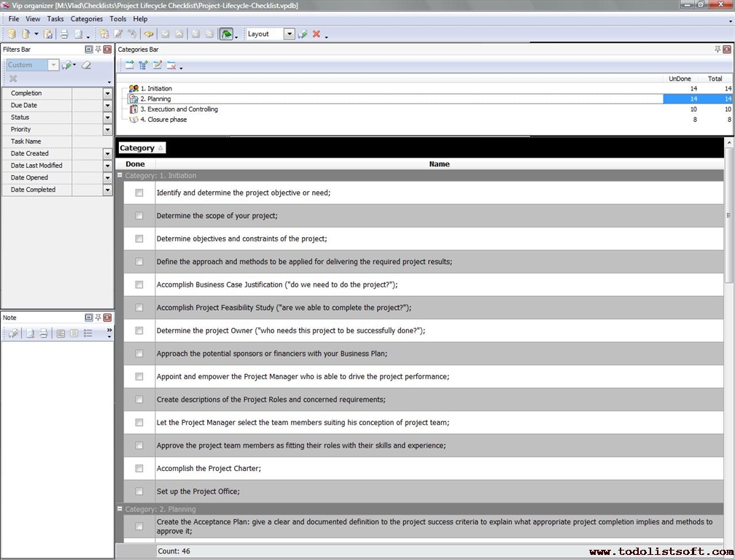Click the first icon in Categories Bar toolbar
This screenshot has width=735, height=560.
[129, 66]
